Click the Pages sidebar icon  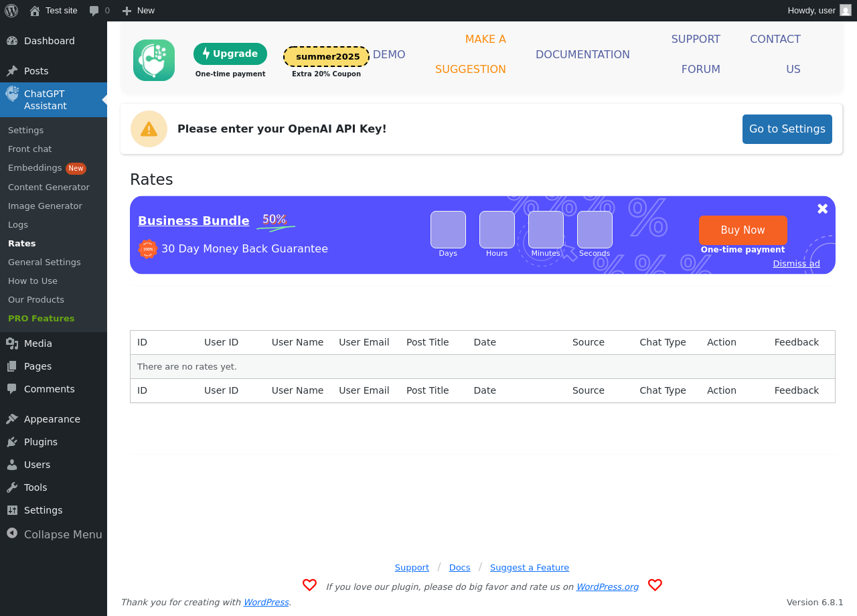pos(12,366)
